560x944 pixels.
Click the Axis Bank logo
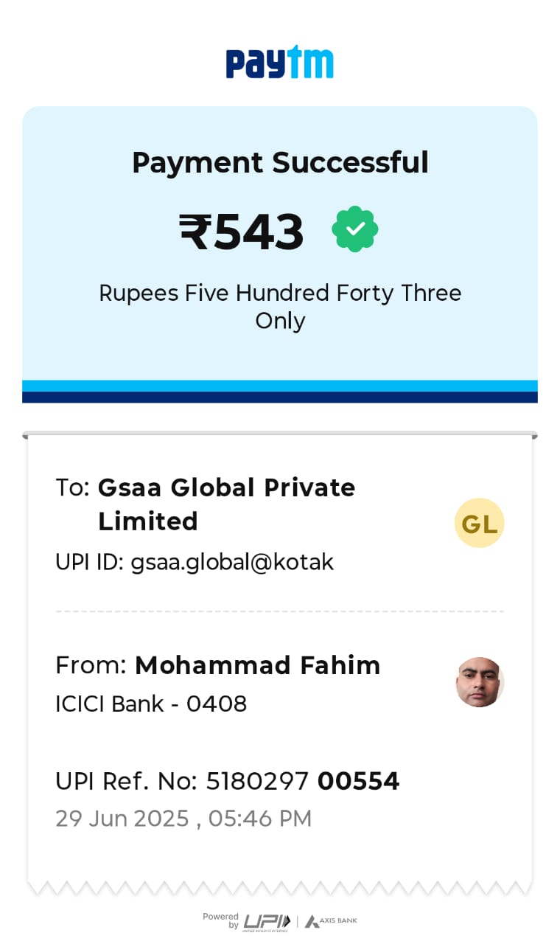coord(331,921)
